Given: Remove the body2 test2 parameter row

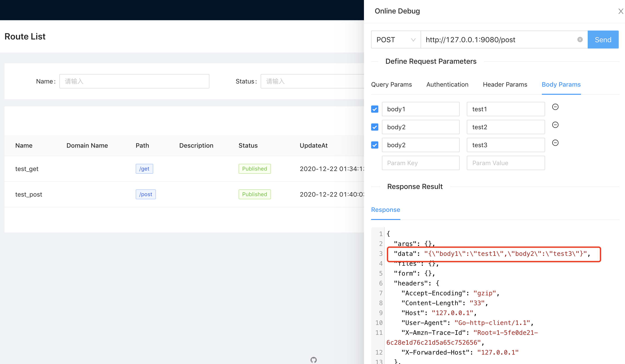Looking at the screenshot, I should point(555,125).
